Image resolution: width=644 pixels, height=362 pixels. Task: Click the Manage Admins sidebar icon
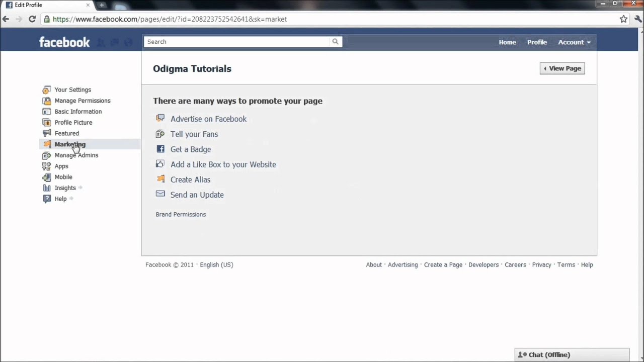click(46, 155)
